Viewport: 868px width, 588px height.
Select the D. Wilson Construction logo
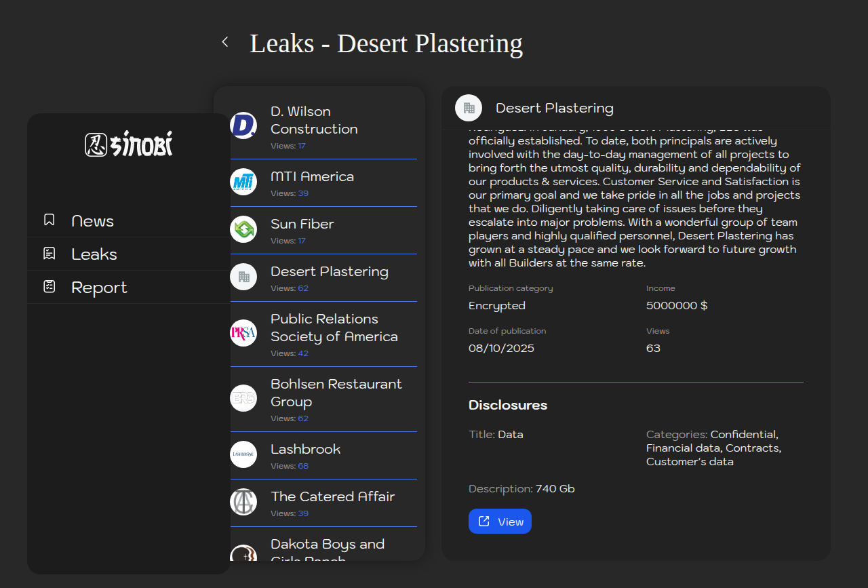coord(243,125)
